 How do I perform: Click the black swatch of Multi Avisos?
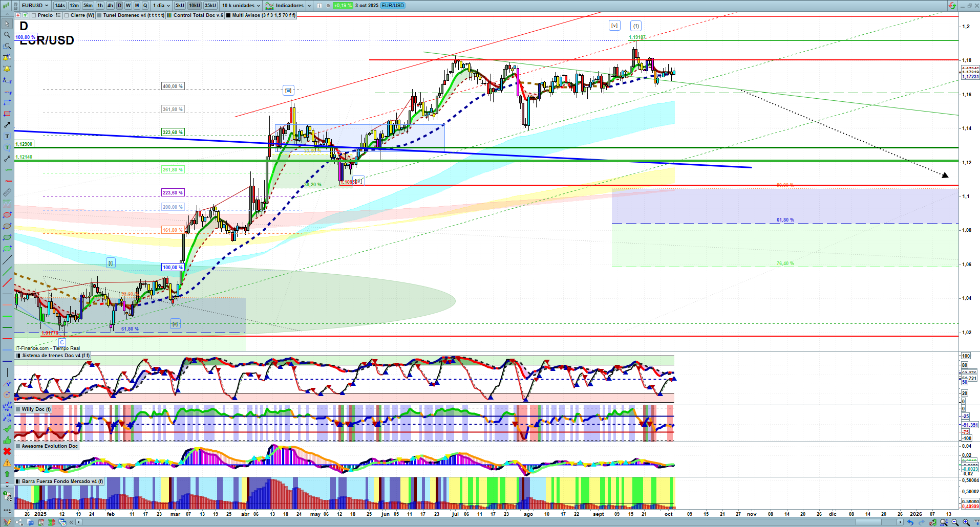click(228, 15)
